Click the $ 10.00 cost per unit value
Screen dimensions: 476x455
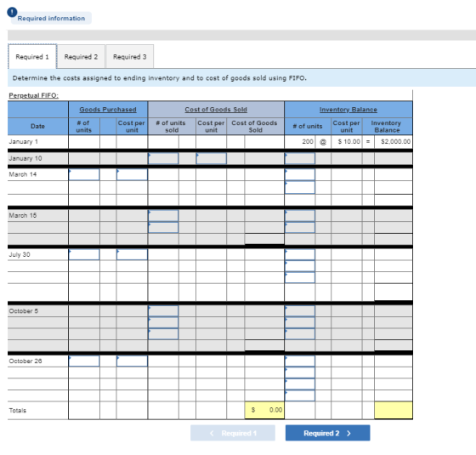[348, 142]
